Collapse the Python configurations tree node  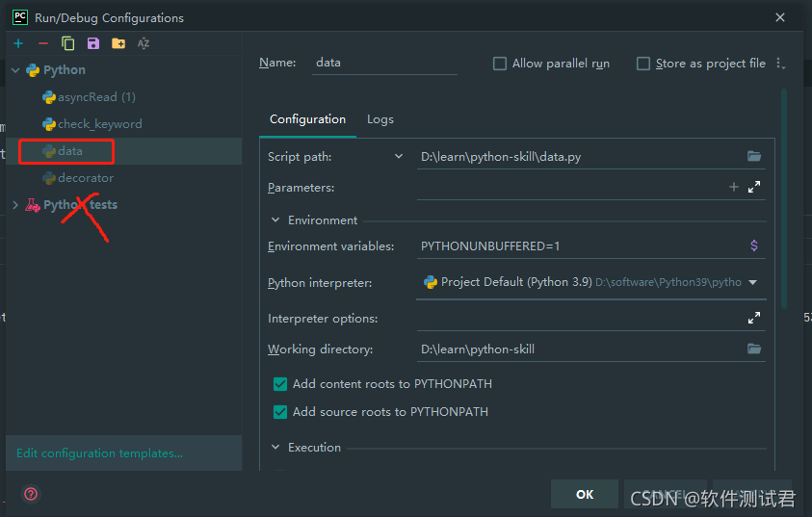[x=15, y=70]
